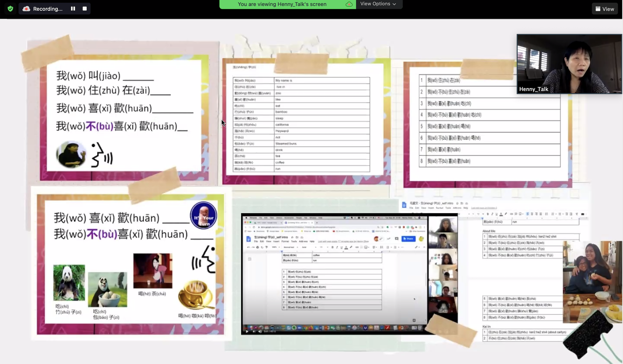This screenshot has width=623, height=364.
Task: Pause the Zoom recording
Action: pyautogui.click(x=73, y=8)
